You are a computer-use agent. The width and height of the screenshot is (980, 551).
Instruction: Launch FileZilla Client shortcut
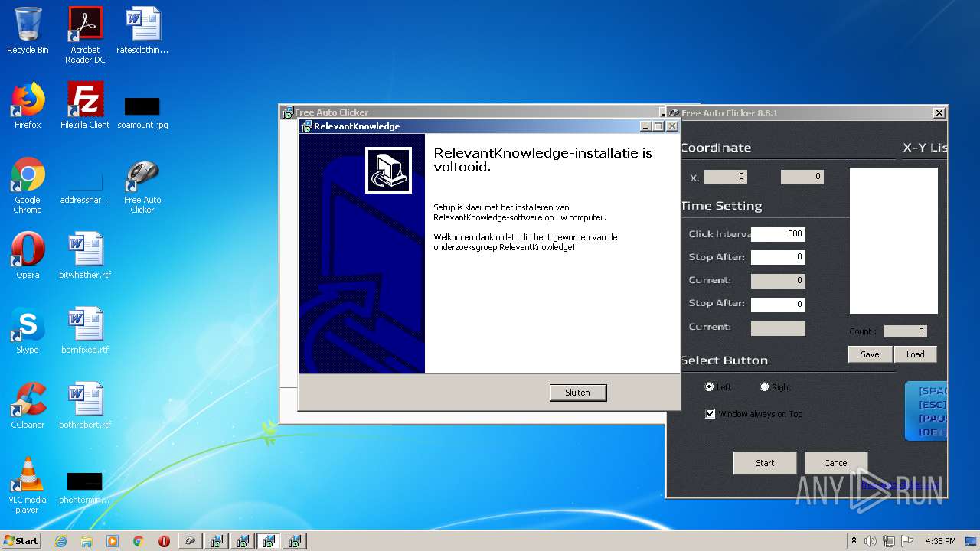coord(85,106)
